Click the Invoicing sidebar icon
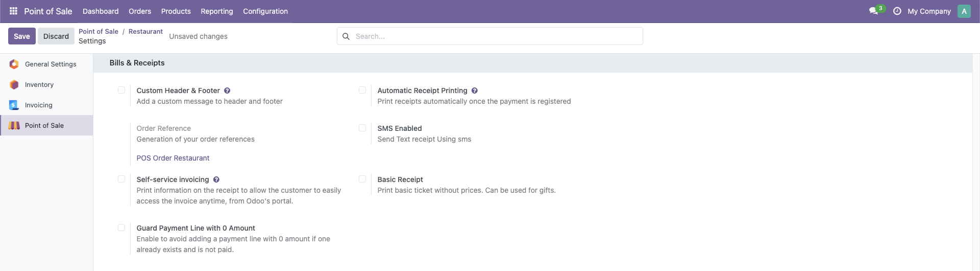The height and width of the screenshot is (271, 980). coord(14,105)
